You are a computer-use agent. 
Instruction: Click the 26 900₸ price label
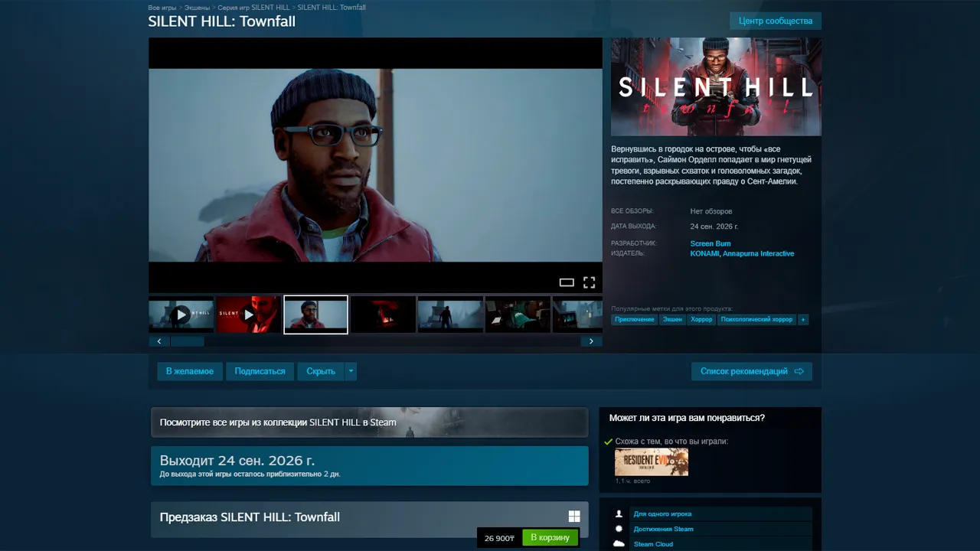point(499,538)
